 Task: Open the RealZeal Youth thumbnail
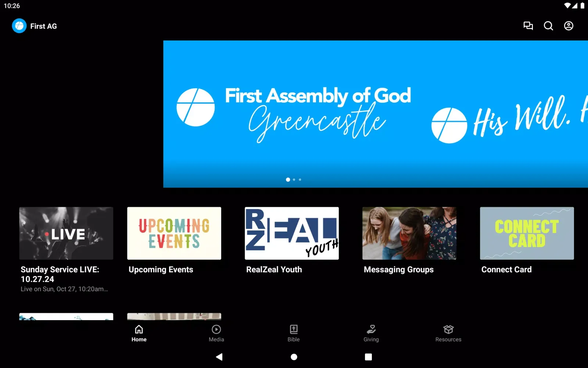click(292, 233)
